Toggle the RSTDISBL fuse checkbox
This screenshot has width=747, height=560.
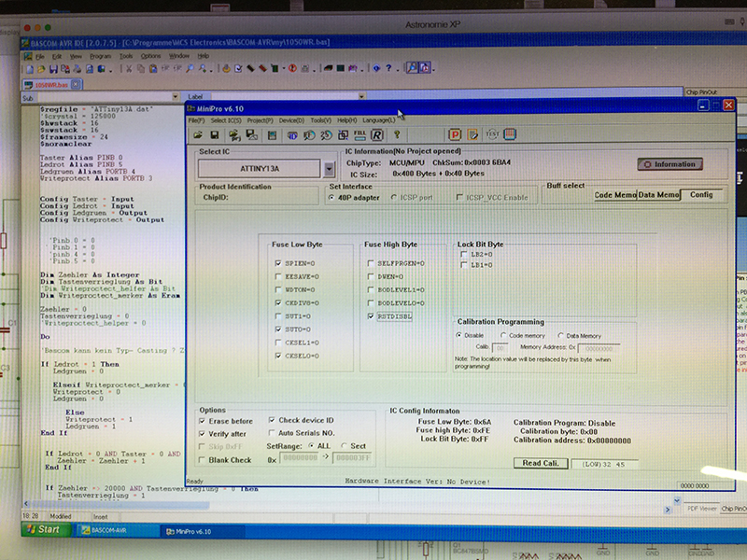click(x=371, y=316)
